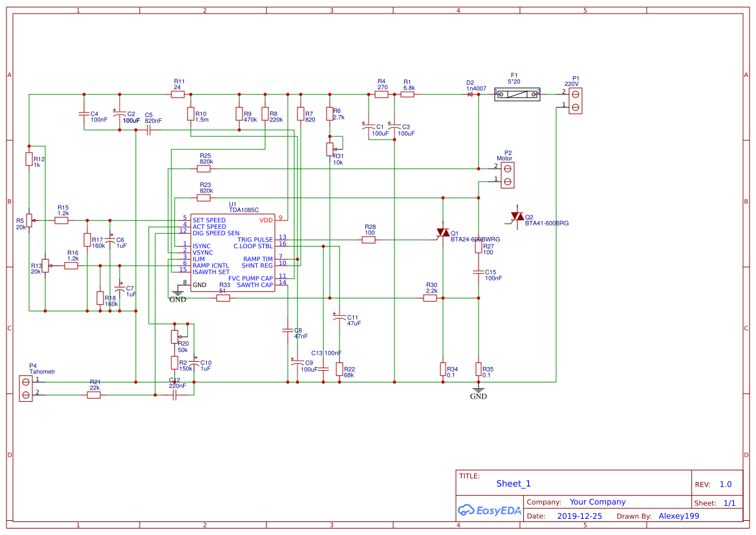The height and width of the screenshot is (535, 756).
Task: Select resistor R25 820k symbol
Action: coord(204,169)
